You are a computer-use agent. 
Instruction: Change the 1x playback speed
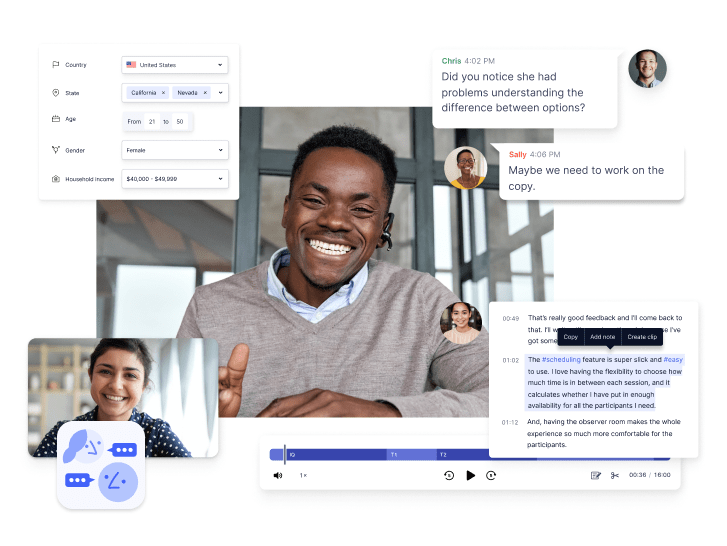click(303, 475)
